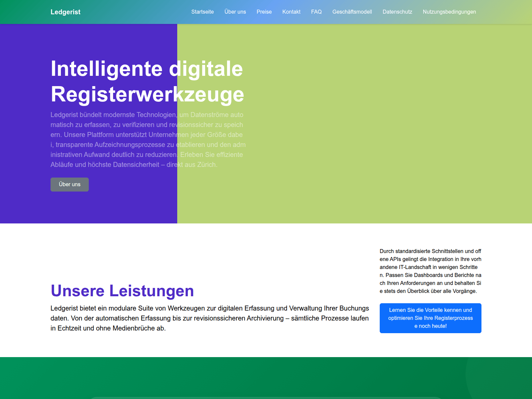
Task: Open the FAQ nav item
Action: pos(316,12)
